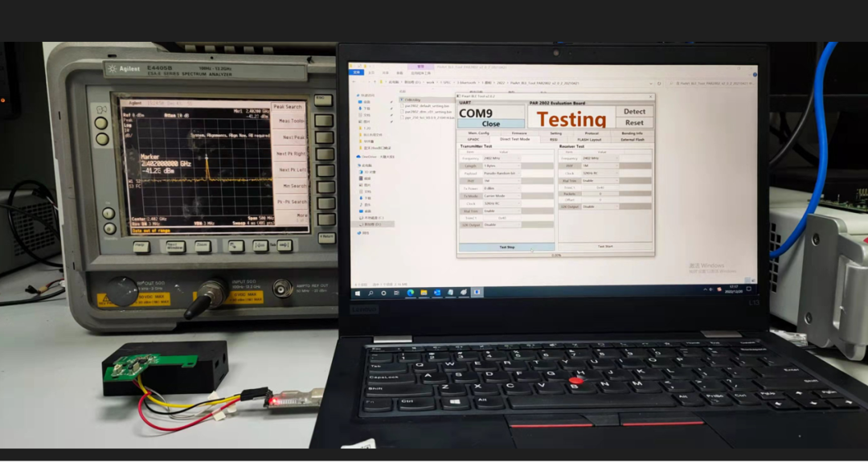The image size is (868, 463).
Task: Open the 查看 (View) ribbon tab
Action: pyautogui.click(x=399, y=73)
